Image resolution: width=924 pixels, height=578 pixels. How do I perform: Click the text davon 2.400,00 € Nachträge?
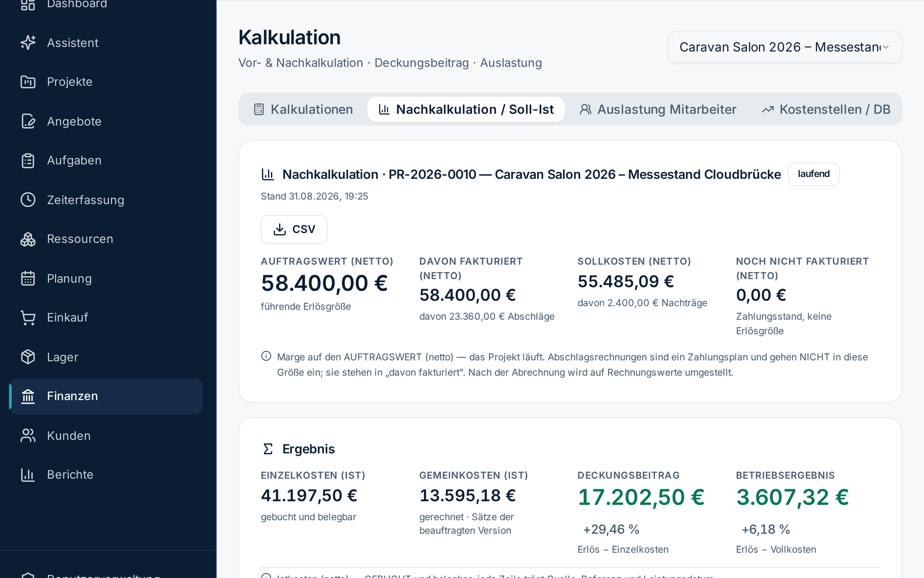coord(642,303)
